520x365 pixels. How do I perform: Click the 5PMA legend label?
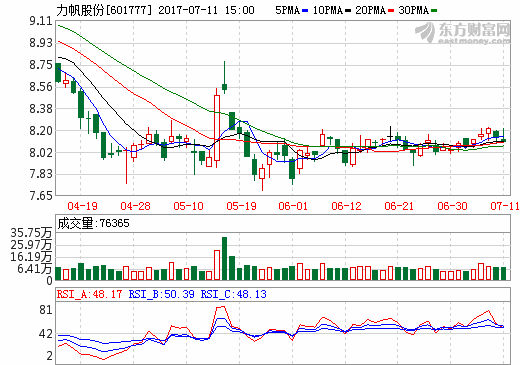(x=288, y=10)
